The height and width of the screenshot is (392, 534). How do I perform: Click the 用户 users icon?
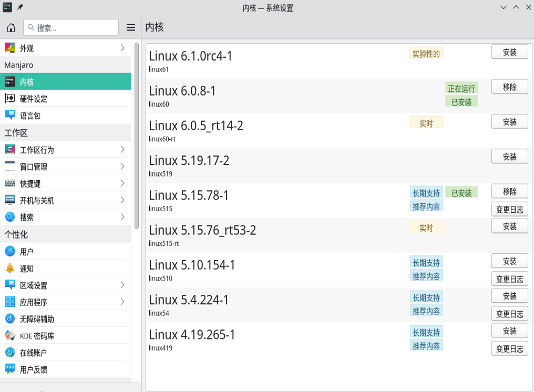pyautogui.click(x=10, y=252)
